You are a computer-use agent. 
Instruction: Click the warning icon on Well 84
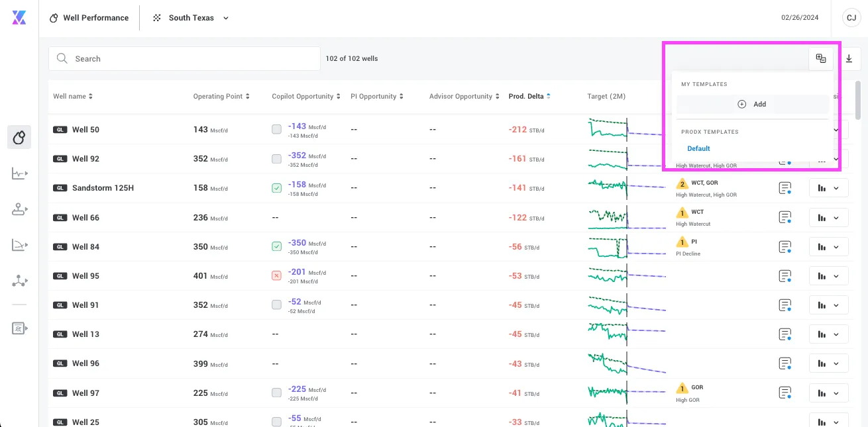pyautogui.click(x=682, y=242)
